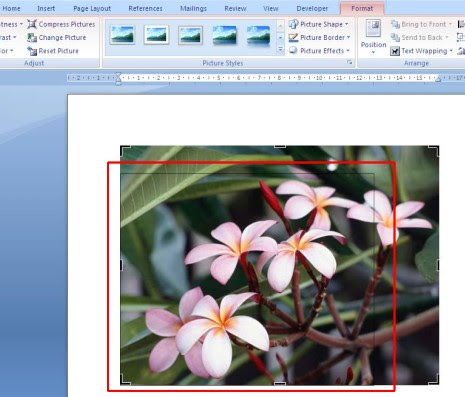This screenshot has height=397, width=465.
Task: Select the Format tab
Action: [x=362, y=8]
